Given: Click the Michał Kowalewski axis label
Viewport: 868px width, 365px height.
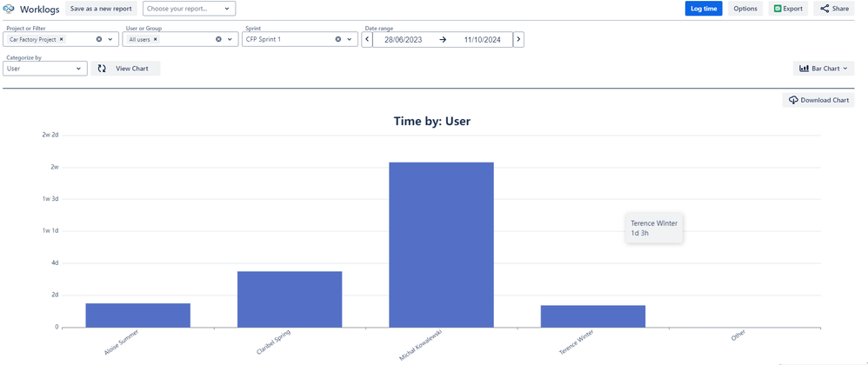Looking at the screenshot, I should (x=420, y=346).
